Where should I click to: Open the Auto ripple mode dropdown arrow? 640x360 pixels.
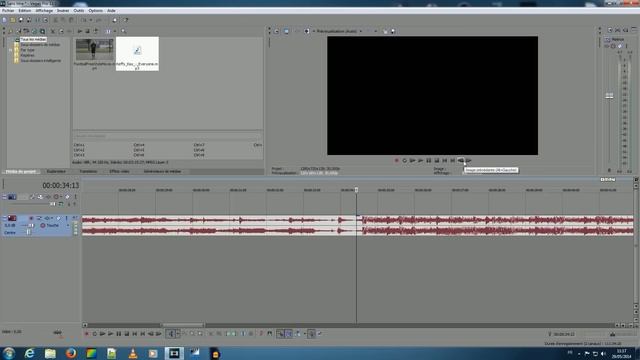pyautogui.click(x=304, y=334)
